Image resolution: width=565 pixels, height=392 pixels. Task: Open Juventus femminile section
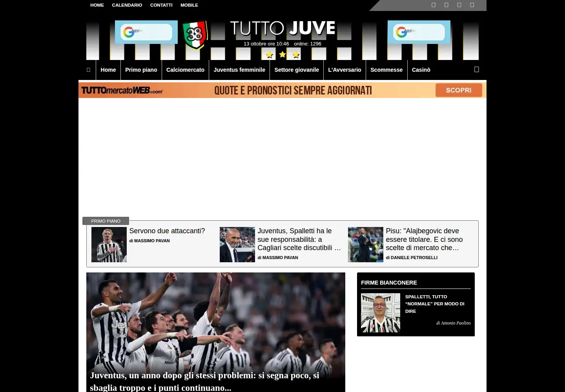(x=239, y=70)
